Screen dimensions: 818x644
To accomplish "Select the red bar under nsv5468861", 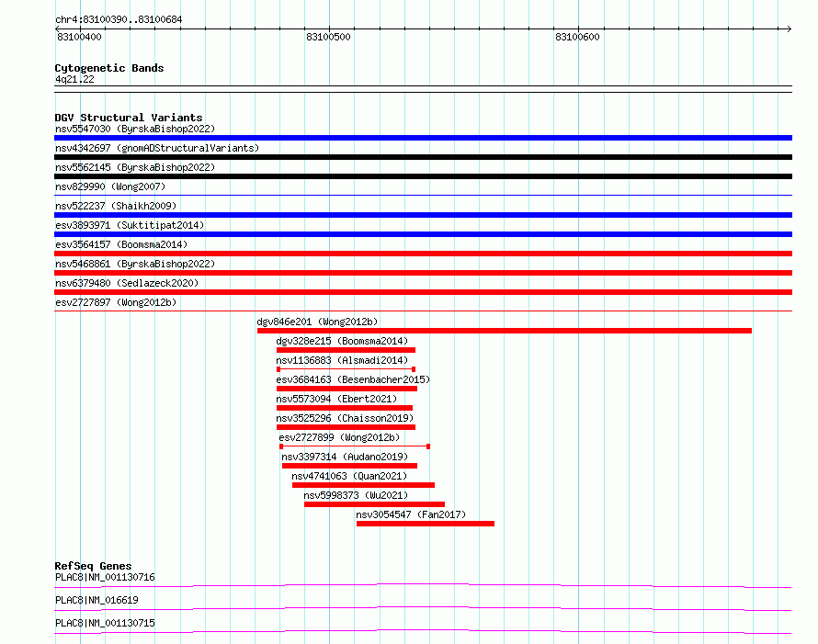I will (423, 273).
